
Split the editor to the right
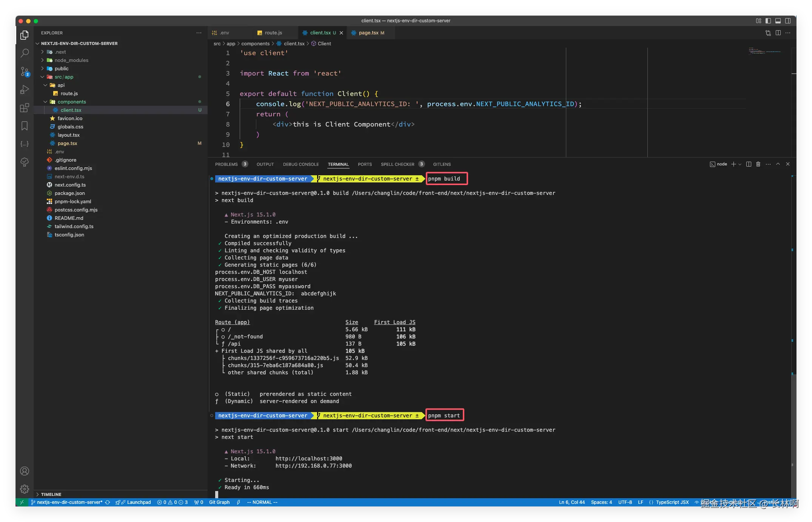coord(778,33)
